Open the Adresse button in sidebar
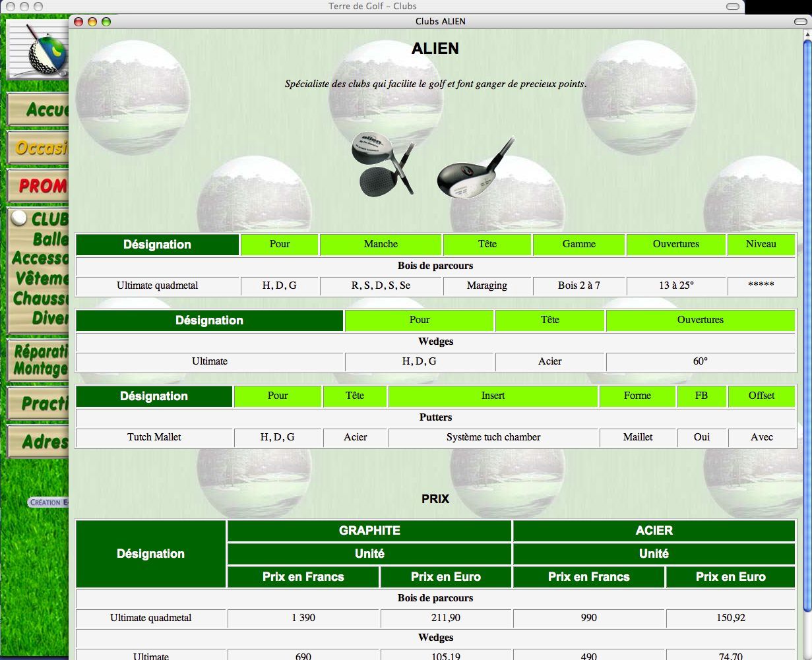The width and height of the screenshot is (812, 660). (38, 441)
